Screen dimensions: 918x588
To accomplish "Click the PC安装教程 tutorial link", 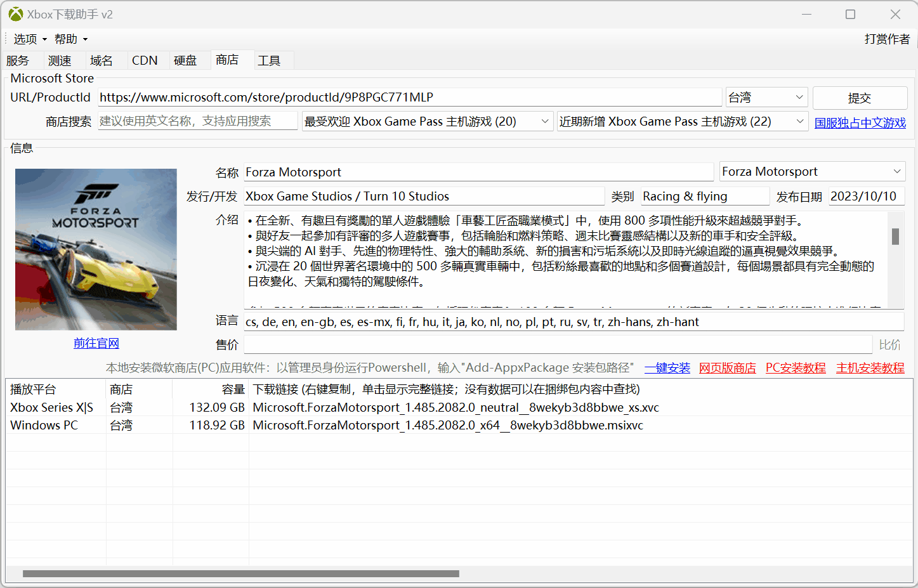I will tap(795, 367).
